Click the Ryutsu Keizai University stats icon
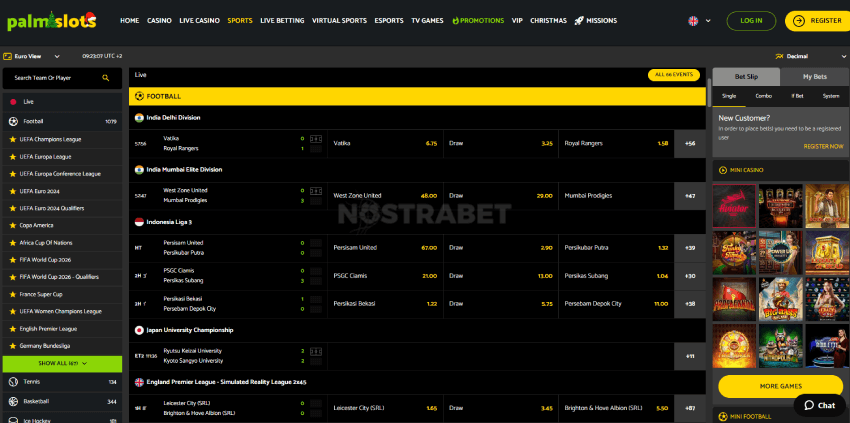This screenshot has height=423, width=850. click(315, 351)
